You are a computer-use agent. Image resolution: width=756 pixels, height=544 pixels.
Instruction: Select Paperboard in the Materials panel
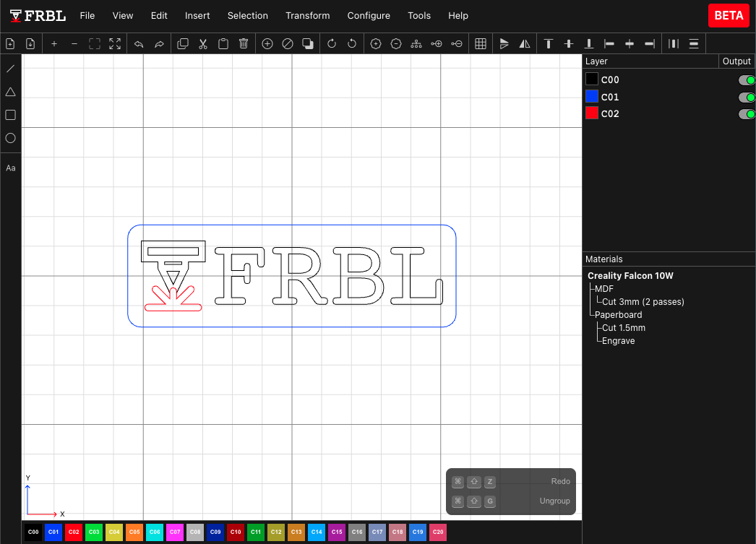tap(618, 314)
